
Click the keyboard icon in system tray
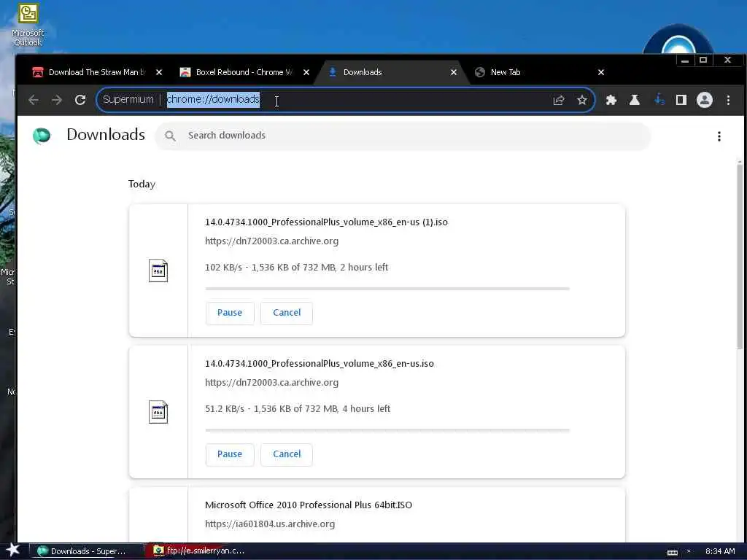[x=672, y=552]
